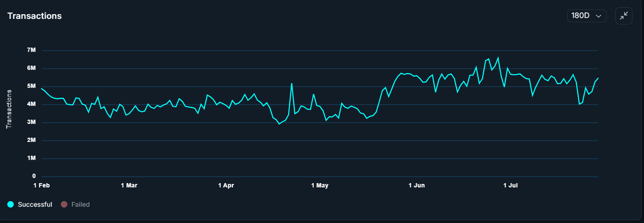The width and height of the screenshot is (644, 223).
Task: Enable the Failed series in legend
Action: pos(80,205)
